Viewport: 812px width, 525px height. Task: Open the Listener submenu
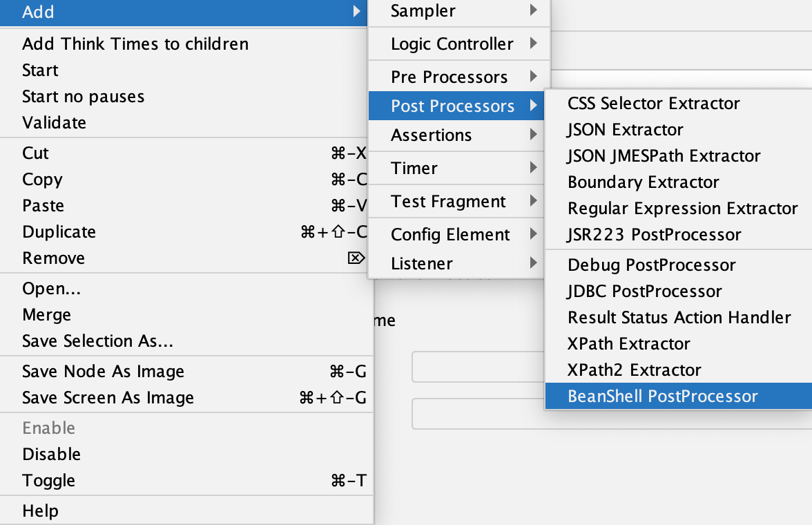422,264
